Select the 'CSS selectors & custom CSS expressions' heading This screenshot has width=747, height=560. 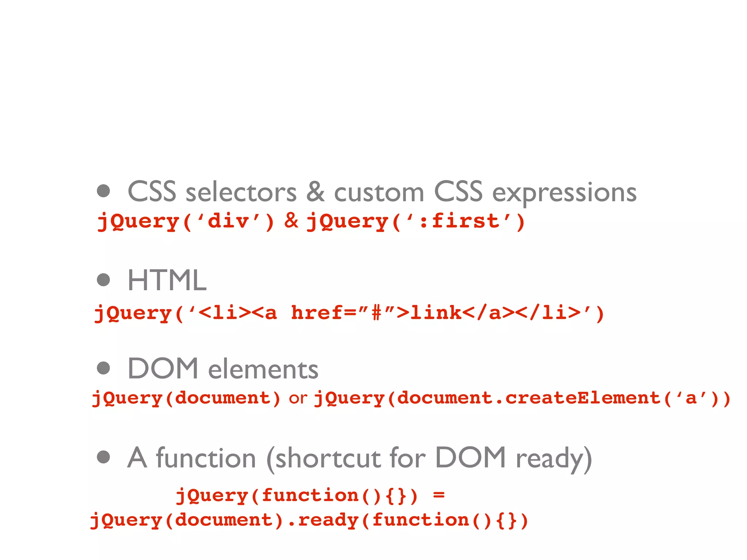click(x=382, y=192)
